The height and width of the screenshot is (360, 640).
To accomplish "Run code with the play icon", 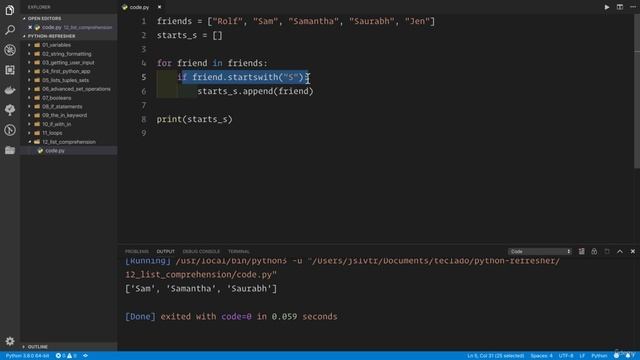I will pos(607,7).
